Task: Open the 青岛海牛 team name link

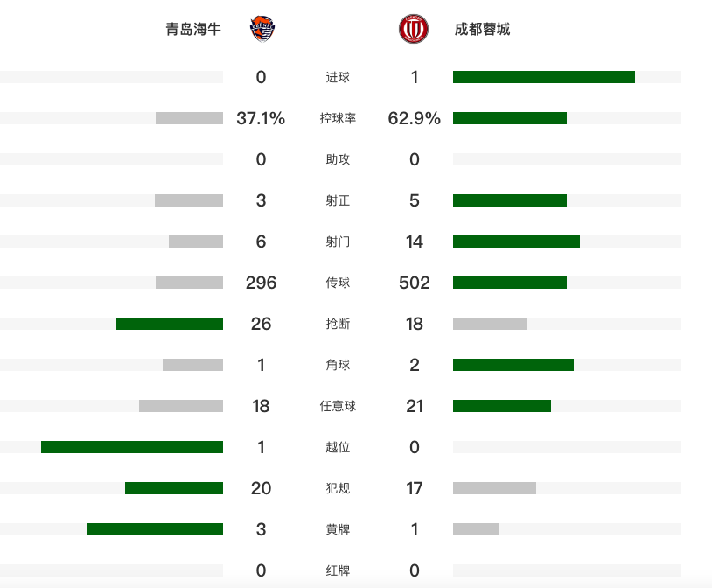Action: click(193, 30)
